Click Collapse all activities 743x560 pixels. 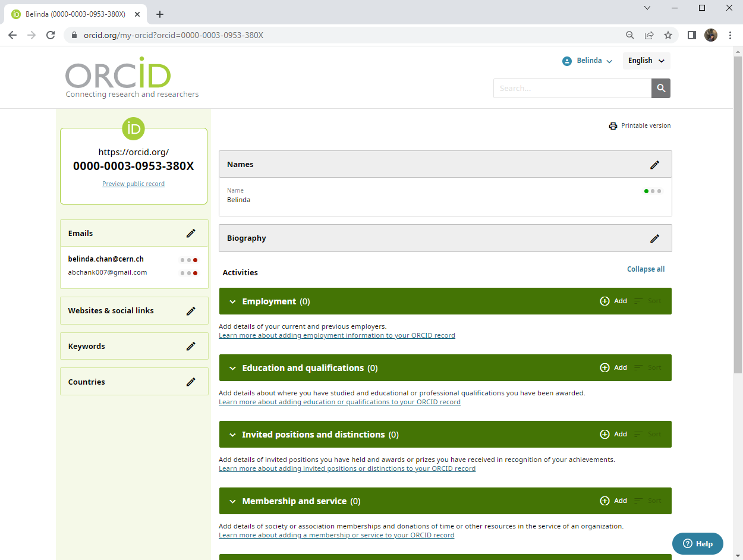646,269
